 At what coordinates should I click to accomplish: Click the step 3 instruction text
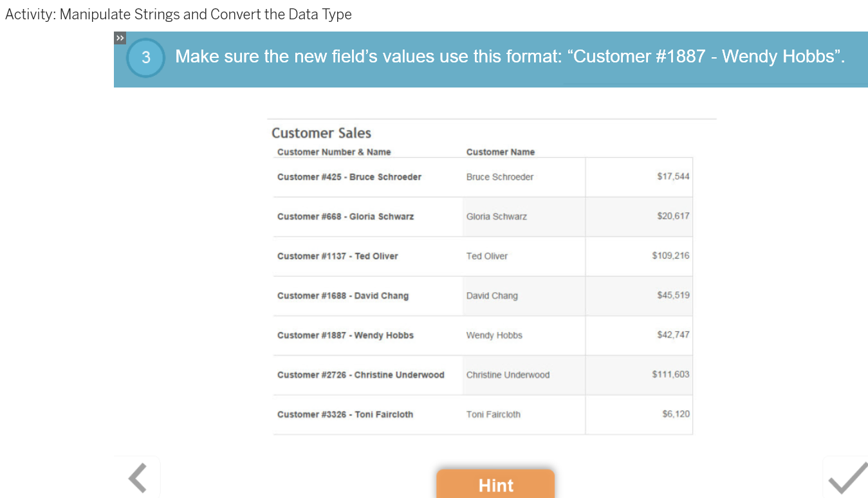click(510, 57)
